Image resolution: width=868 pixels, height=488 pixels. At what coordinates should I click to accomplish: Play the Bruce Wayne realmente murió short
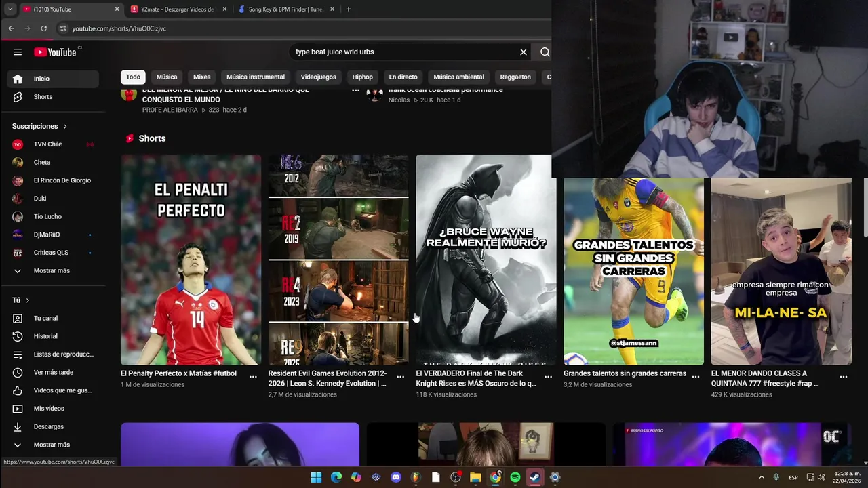click(x=486, y=260)
